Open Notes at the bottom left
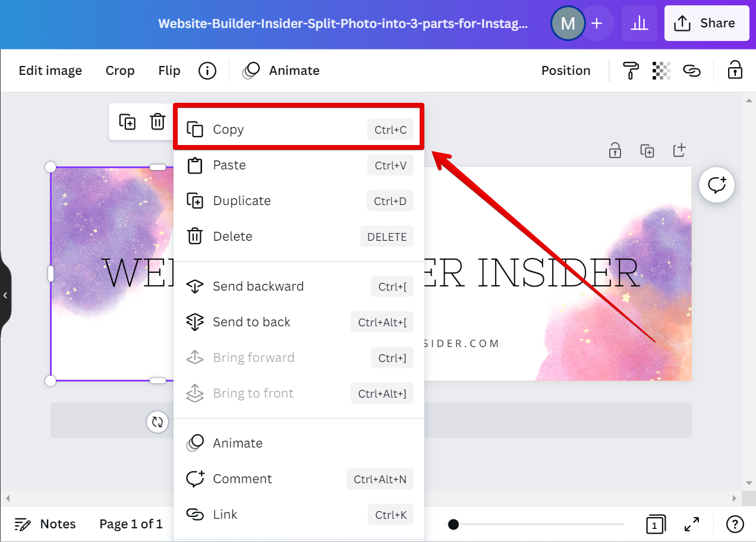756x542 pixels. tap(45, 524)
